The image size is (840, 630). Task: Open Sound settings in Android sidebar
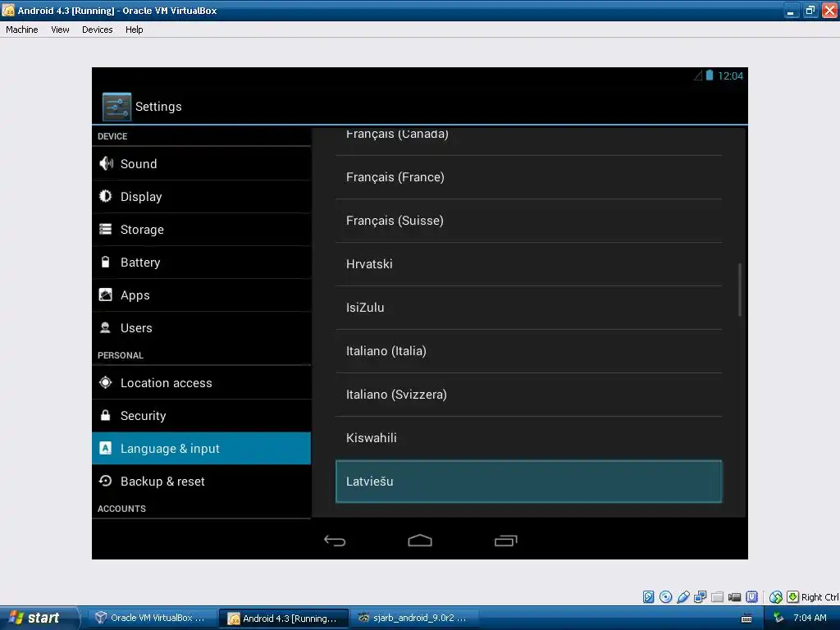click(x=202, y=164)
